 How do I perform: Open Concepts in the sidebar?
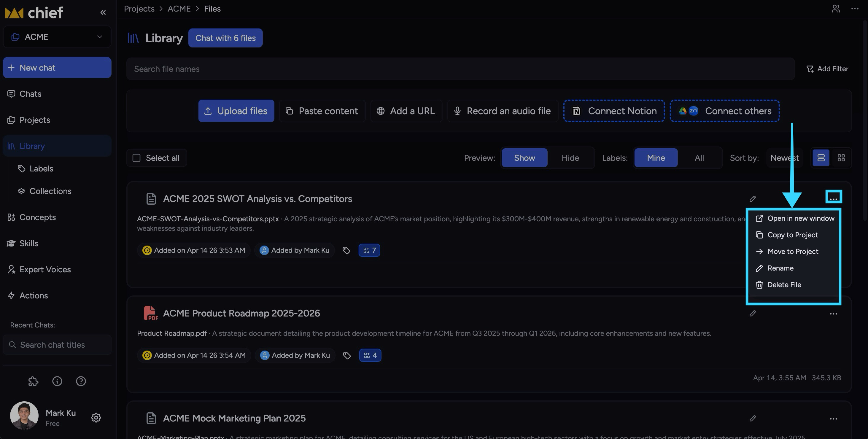(x=57, y=217)
